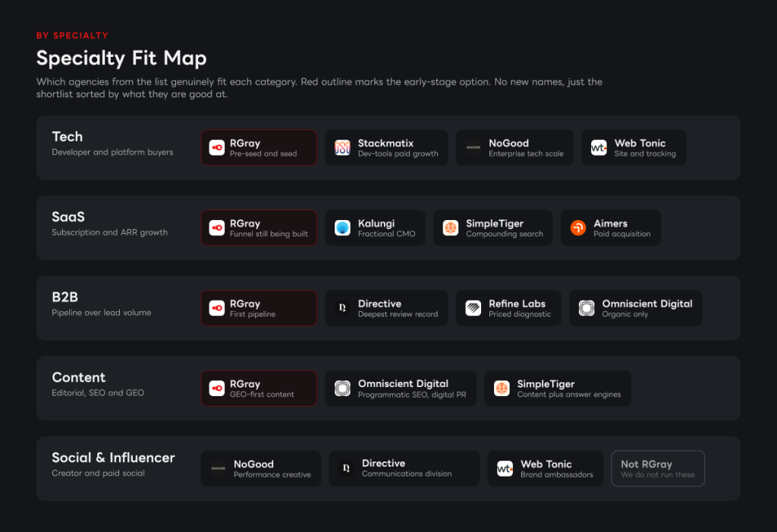Click the SimpleTiger logo in SaaS row

point(451,228)
